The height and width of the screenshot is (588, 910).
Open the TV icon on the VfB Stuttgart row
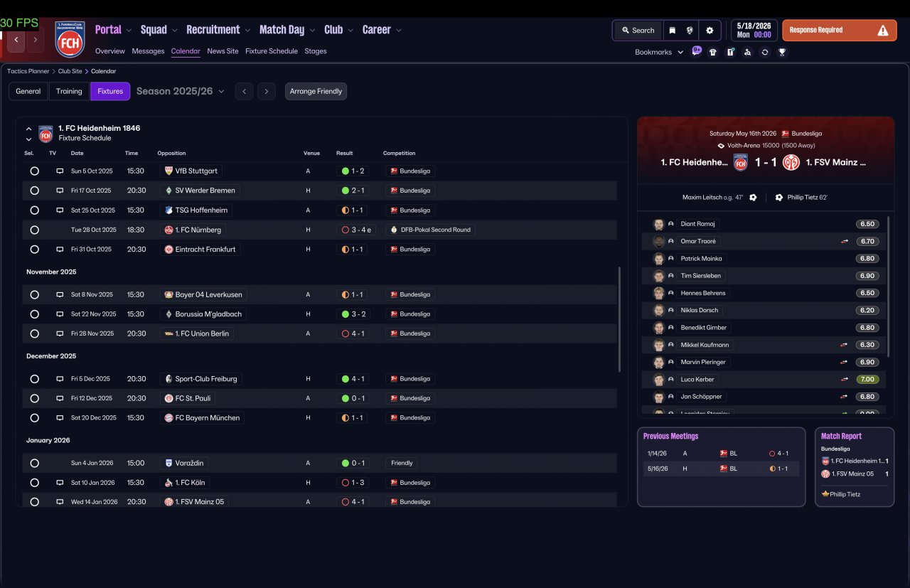[60, 171]
